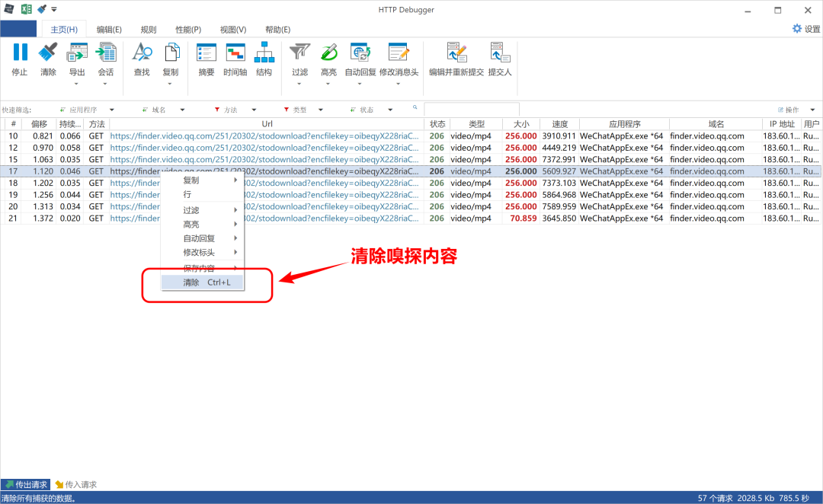Select the 7589.959 speed cell
This screenshot has height=504, width=823.
(559, 206)
